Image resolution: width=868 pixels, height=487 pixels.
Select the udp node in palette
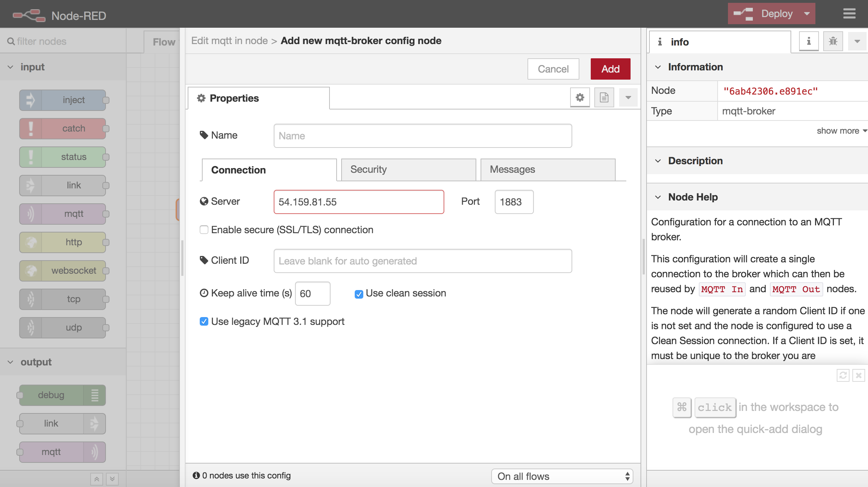click(x=63, y=327)
